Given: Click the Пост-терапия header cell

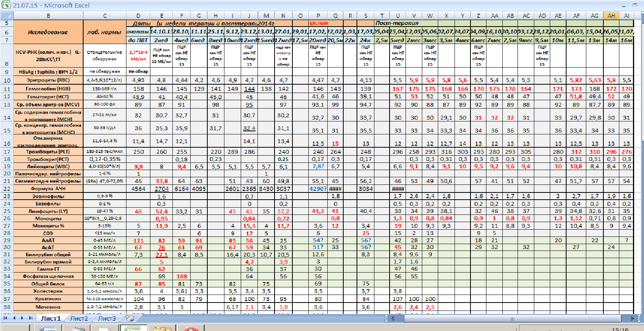Looking at the screenshot, I should tap(397, 23).
